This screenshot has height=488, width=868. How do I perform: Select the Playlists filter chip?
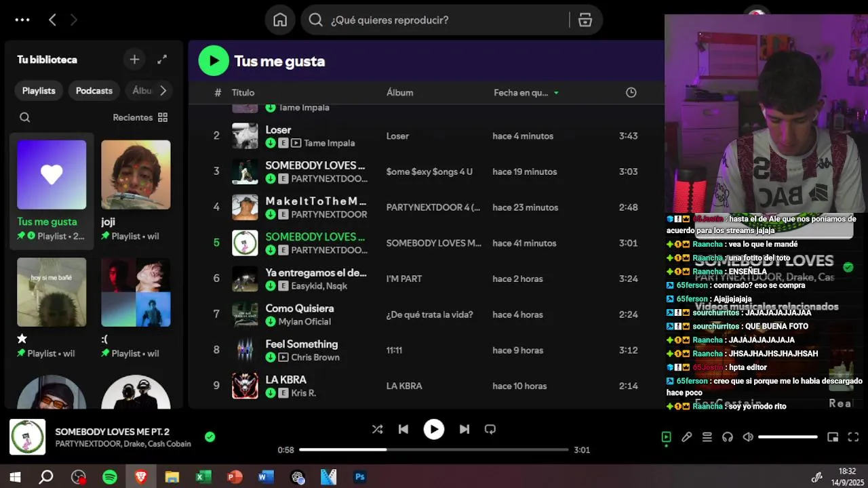(39, 91)
